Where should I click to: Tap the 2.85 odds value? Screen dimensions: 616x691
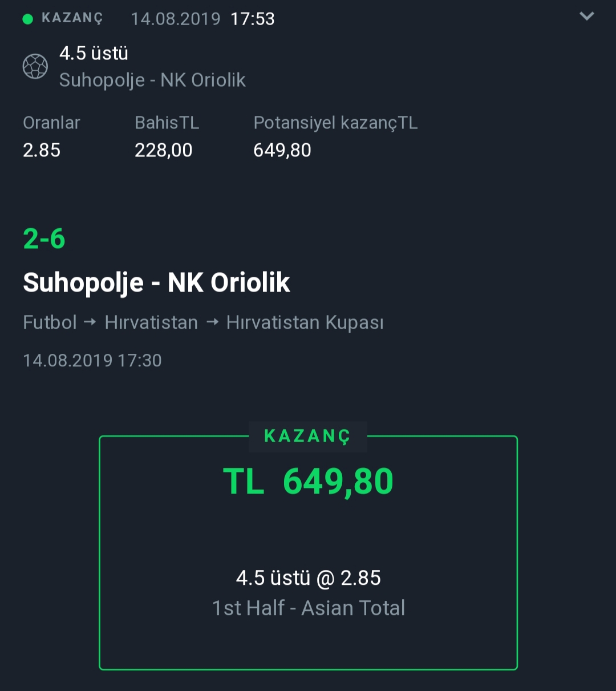click(x=42, y=150)
